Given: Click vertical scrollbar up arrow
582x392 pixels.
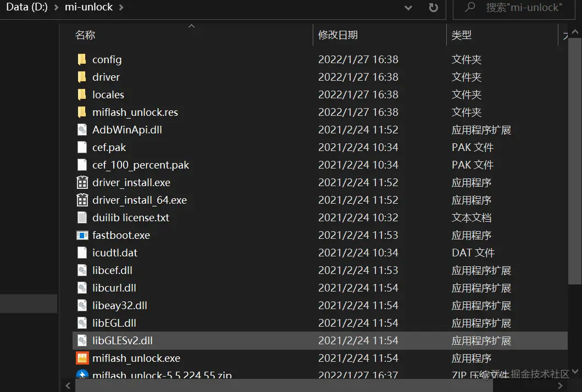Looking at the screenshot, I should pos(575,32).
